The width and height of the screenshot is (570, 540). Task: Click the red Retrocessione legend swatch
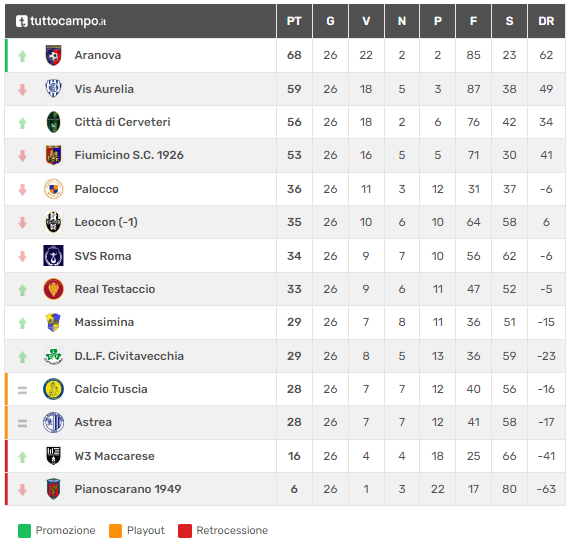click(185, 531)
